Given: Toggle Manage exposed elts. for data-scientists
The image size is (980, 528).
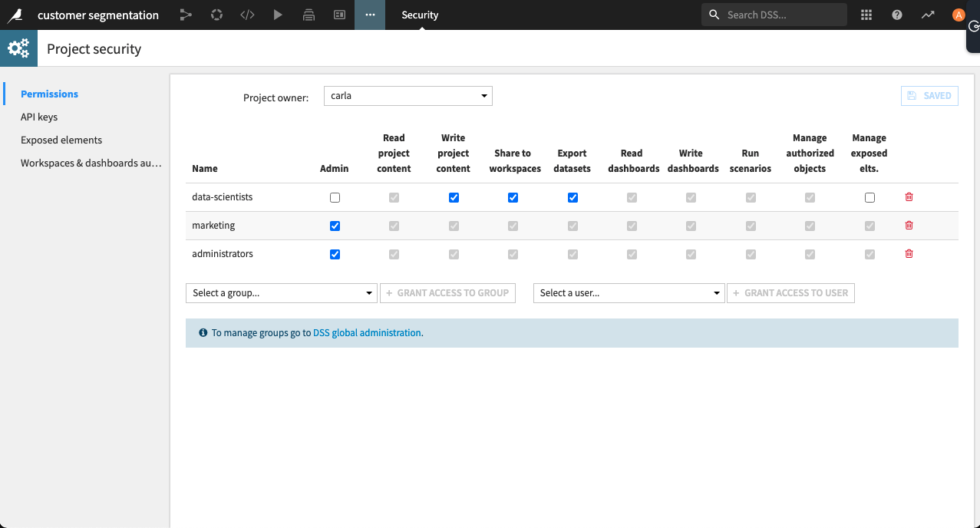Looking at the screenshot, I should [869, 197].
